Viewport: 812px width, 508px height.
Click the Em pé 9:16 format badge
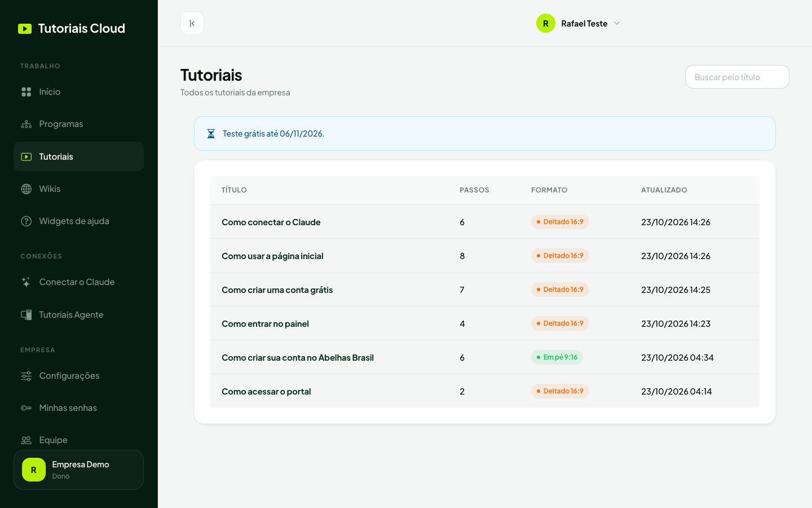pos(557,357)
